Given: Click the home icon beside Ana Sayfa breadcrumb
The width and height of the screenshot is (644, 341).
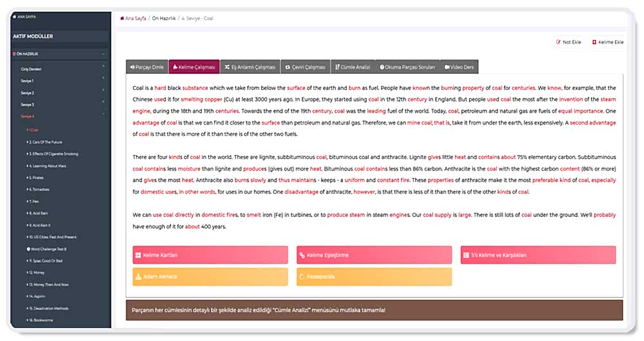Looking at the screenshot, I should [x=122, y=19].
